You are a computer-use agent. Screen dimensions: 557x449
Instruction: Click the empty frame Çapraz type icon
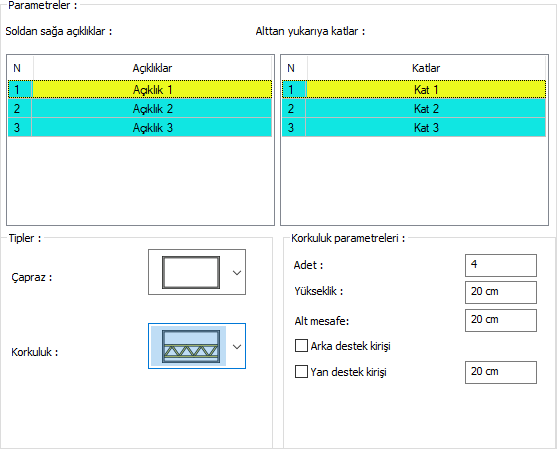click(191, 272)
